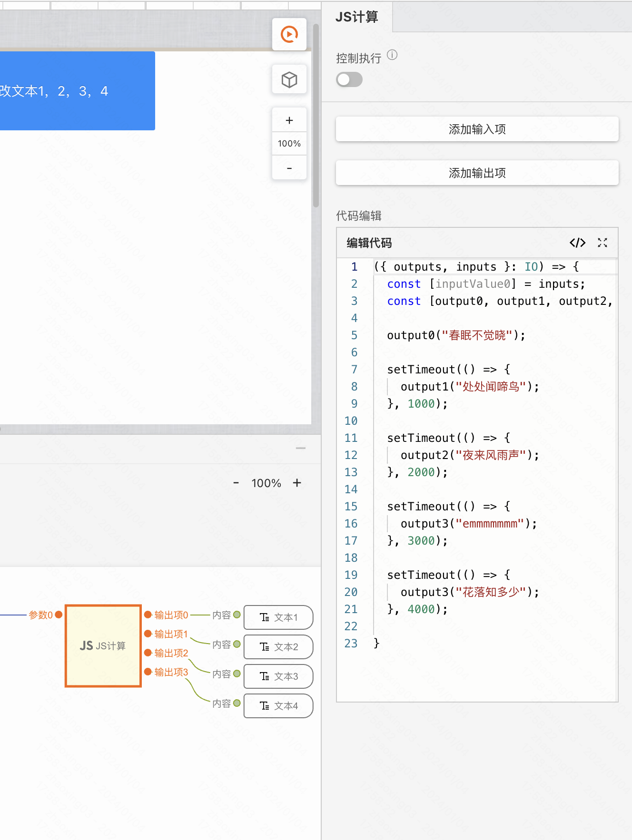The width and height of the screenshot is (632, 840).
Task: Click the 编辑代码 editor title
Action: tap(369, 243)
